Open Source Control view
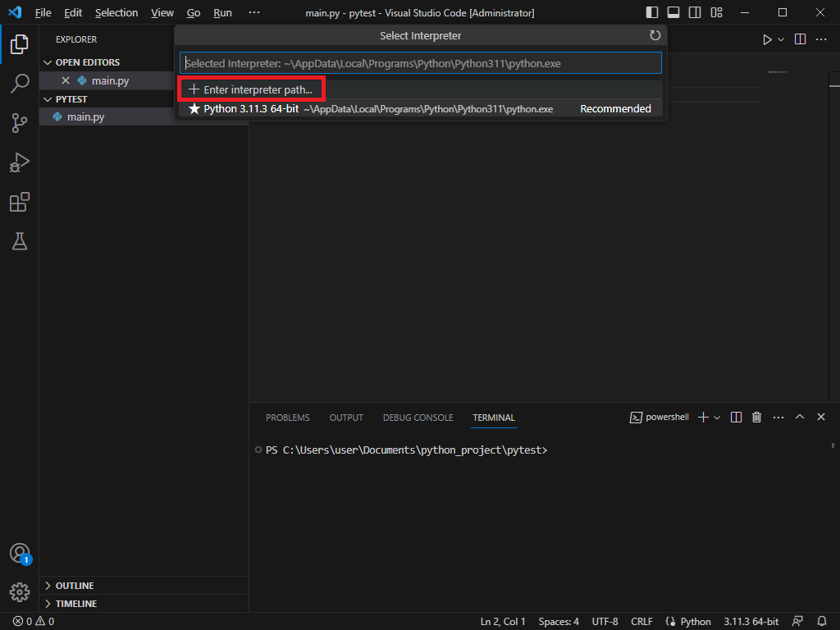Image resolution: width=840 pixels, height=630 pixels. click(x=20, y=123)
